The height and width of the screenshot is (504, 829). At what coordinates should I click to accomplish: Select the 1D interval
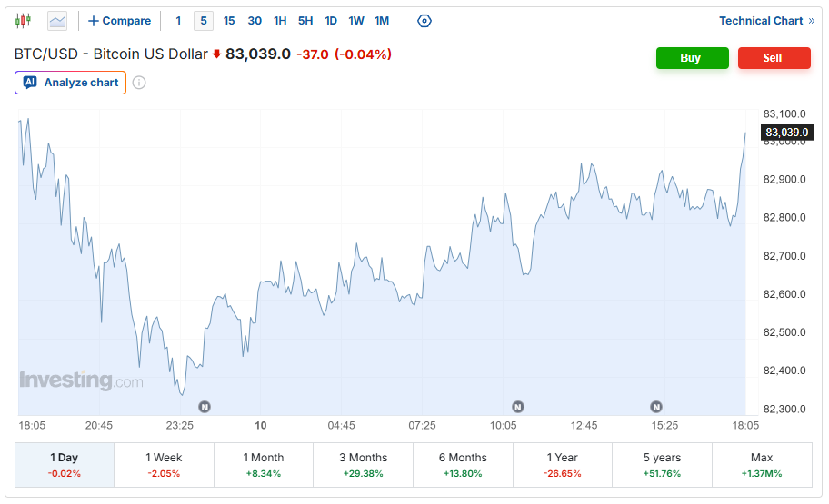click(331, 21)
